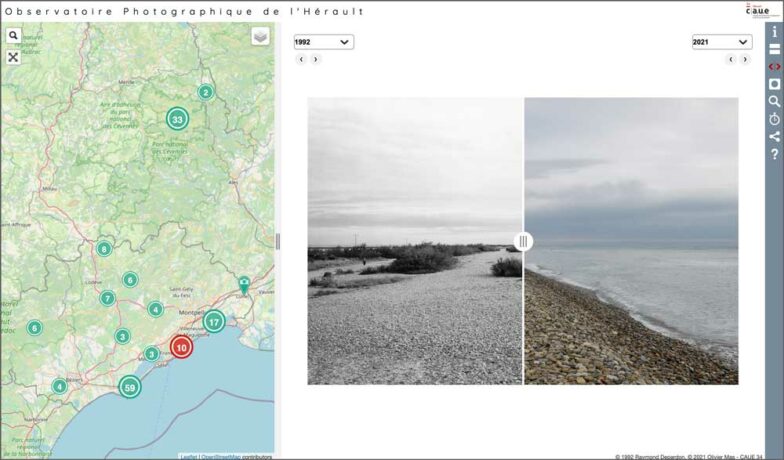784x460 pixels.
Task: Click next arrow under the 1992 dropdown
Action: (x=316, y=59)
